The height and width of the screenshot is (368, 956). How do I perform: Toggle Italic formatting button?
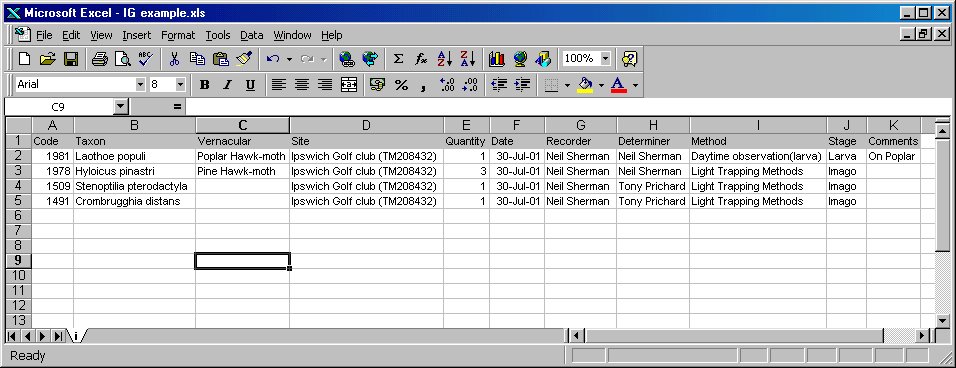click(227, 85)
